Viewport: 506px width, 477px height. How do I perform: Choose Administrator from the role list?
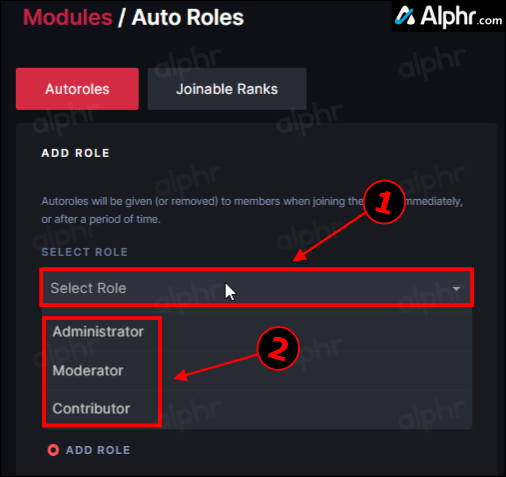pos(98,332)
